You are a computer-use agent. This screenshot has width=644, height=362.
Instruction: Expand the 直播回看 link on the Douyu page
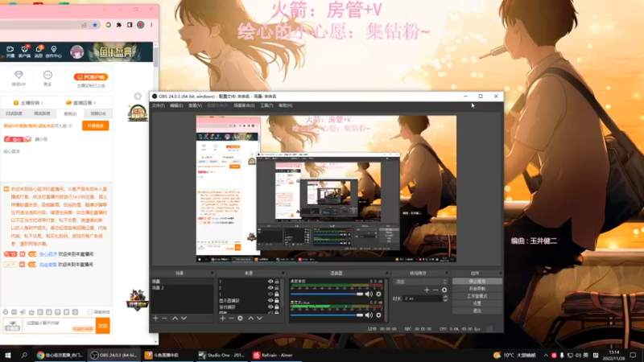click(81, 103)
